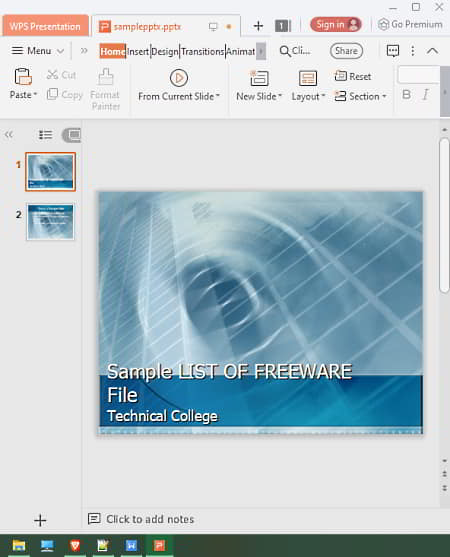Open the Layout dropdown arrow
The height and width of the screenshot is (557, 450).
point(323,96)
